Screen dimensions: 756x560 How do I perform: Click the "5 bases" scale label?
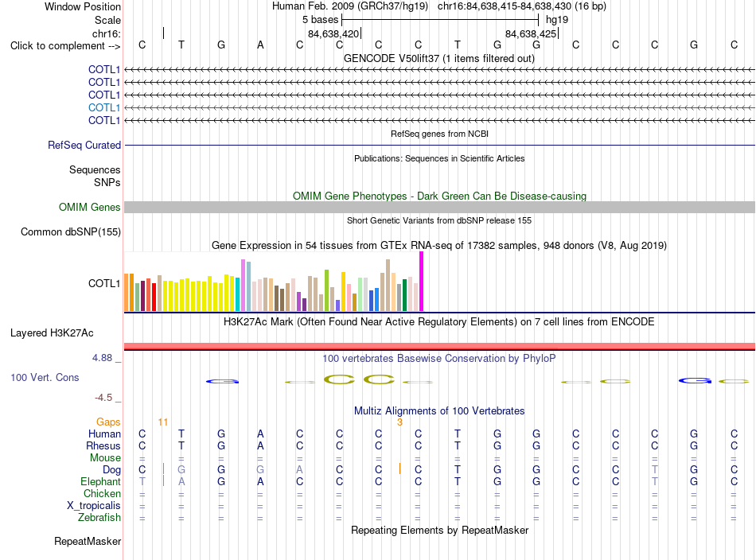tap(320, 20)
